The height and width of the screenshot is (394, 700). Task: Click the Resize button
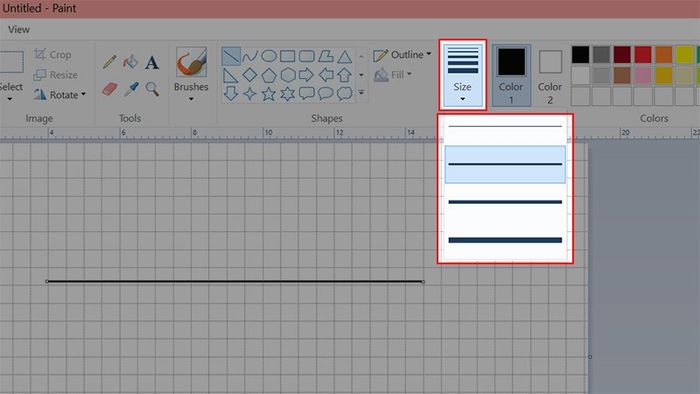(56, 75)
